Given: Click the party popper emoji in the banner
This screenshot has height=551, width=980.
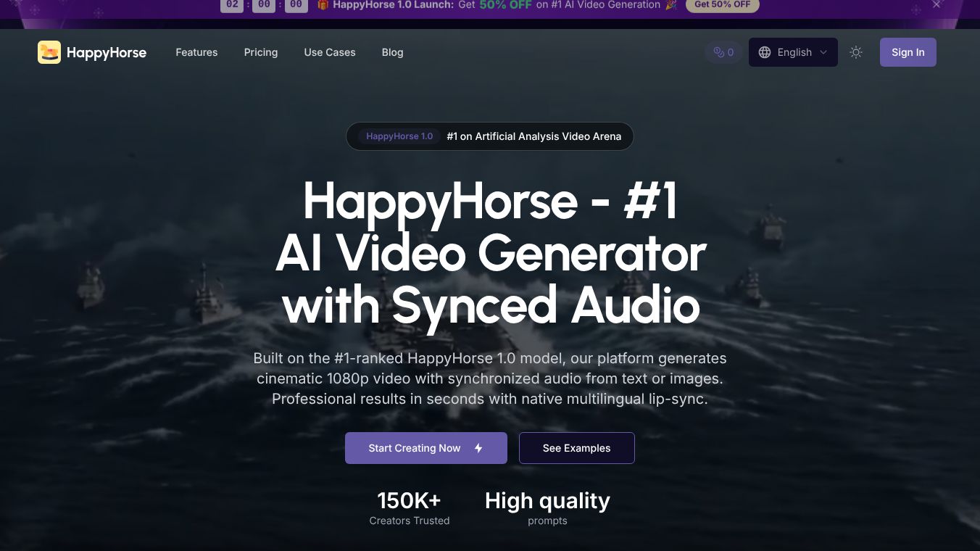Looking at the screenshot, I should click(670, 6).
